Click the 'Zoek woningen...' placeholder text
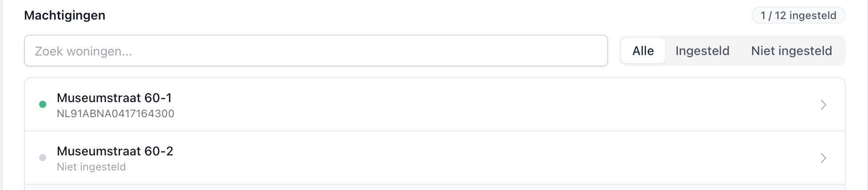Image resolution: width=868 pixels, height=190 pixels. pyautogui.click(x=84, y=51)
